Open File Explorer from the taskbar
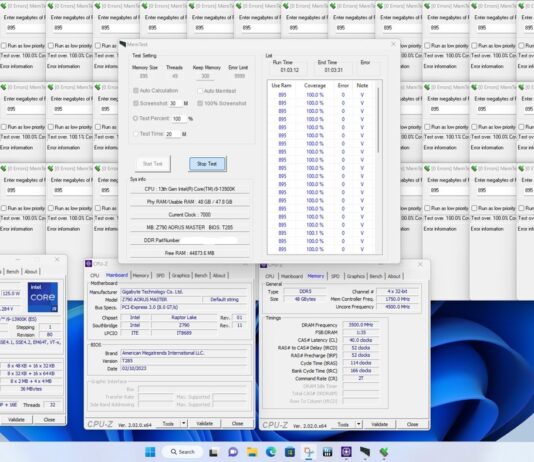 point(252,452)
